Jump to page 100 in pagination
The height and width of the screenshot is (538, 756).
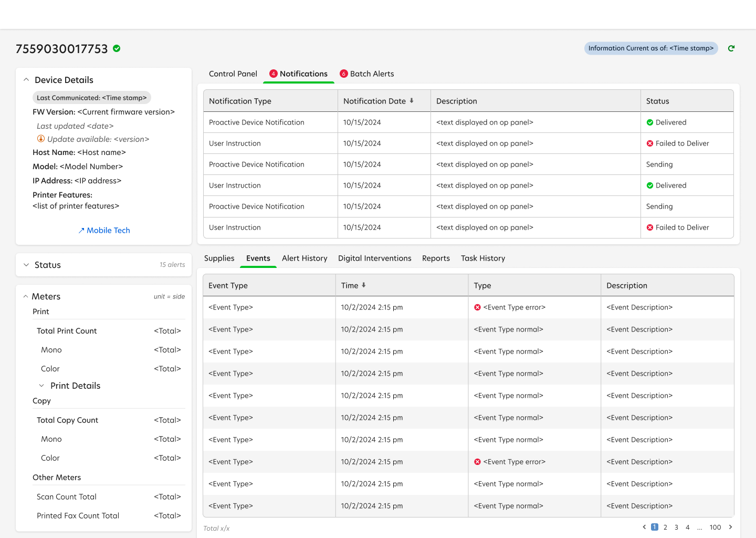coord(715,527)
